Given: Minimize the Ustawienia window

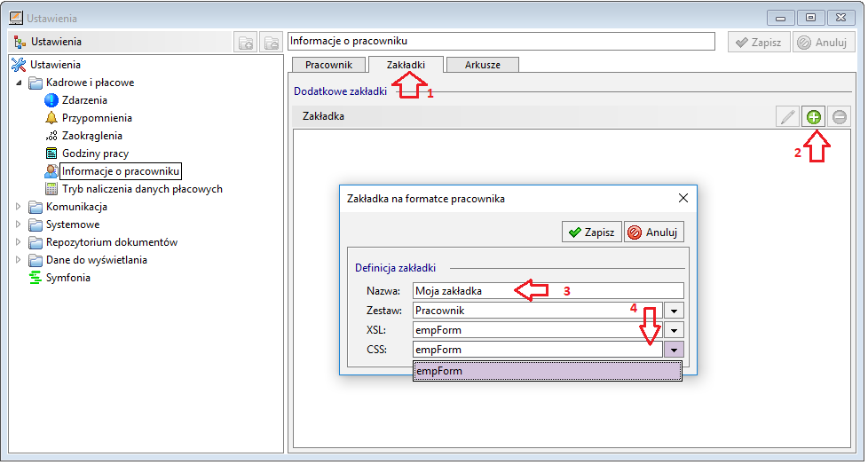Looking at the screenshot, I should coord(780,19).
